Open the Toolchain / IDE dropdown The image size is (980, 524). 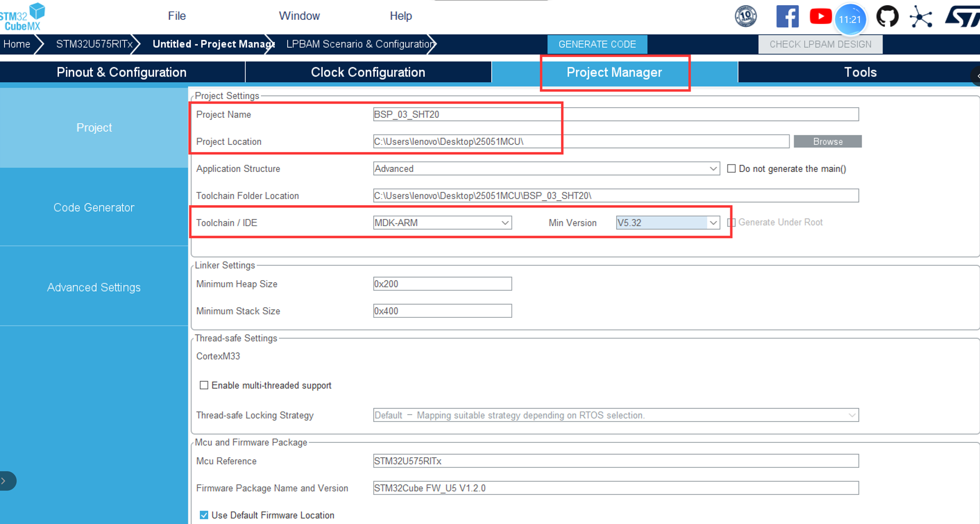tap(442, 223)
